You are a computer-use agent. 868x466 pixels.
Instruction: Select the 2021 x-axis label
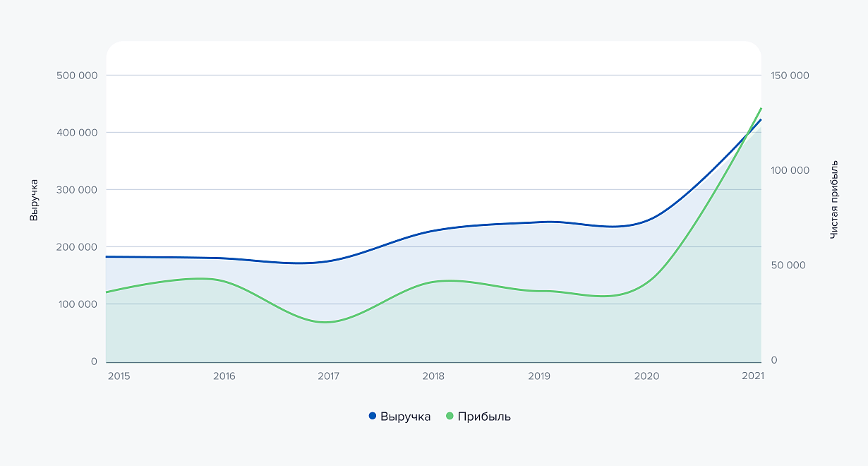click(752, 376)
